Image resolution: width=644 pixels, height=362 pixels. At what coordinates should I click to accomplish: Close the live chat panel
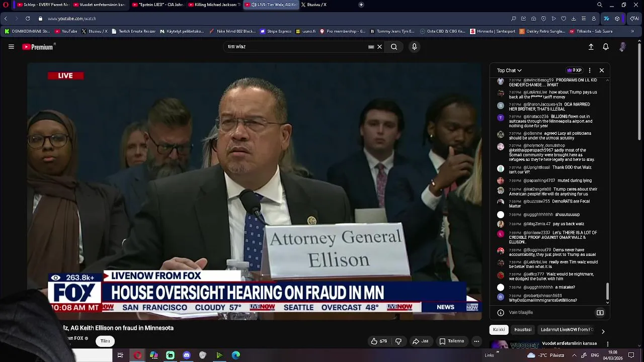point(602,70)
